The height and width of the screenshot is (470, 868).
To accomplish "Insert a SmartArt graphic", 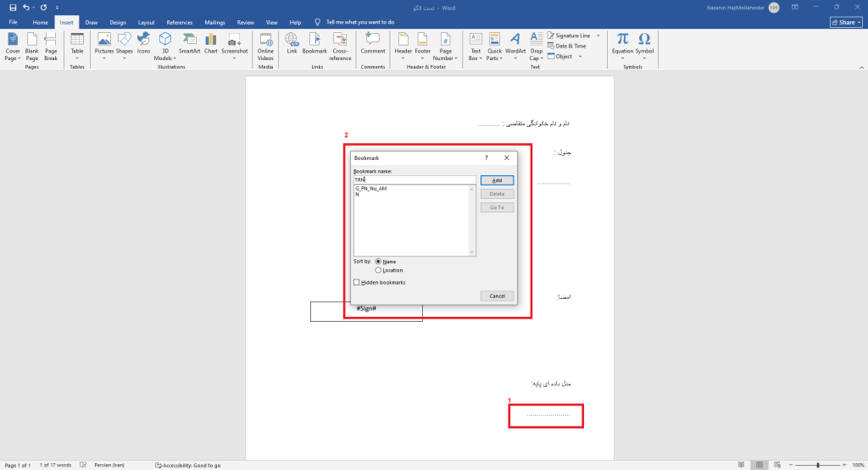I will [x=188, y=42].
